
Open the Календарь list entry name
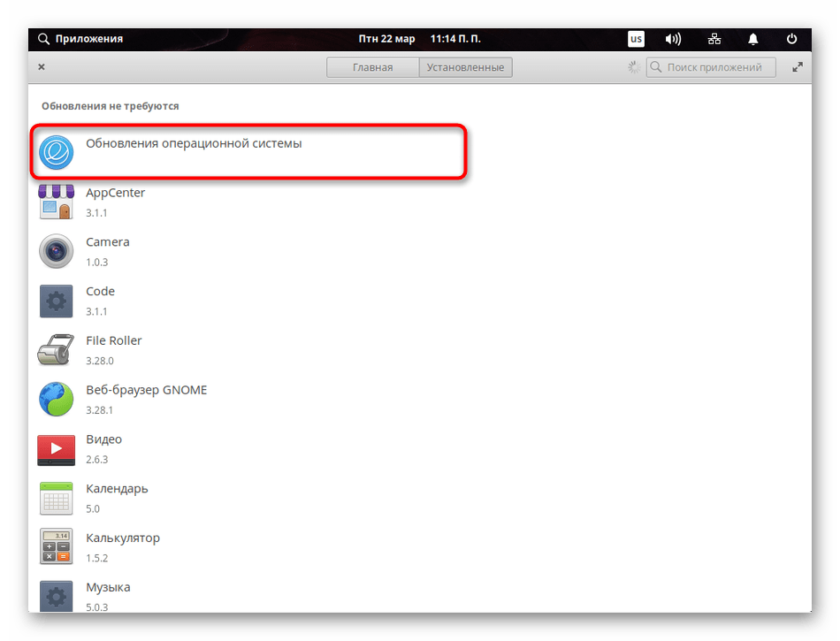117,489
